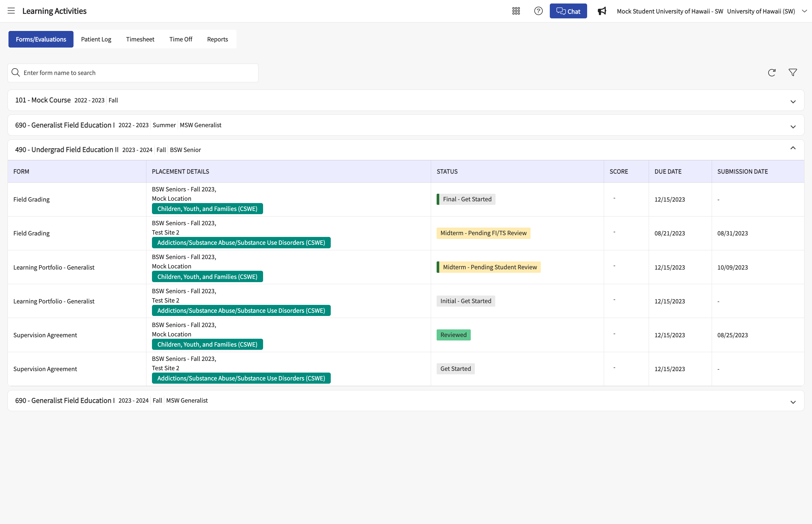View announcements via the megaphone icon
The height and width of the screenshot is (524, 812).
pyautogui.click(x=602, y=11)
